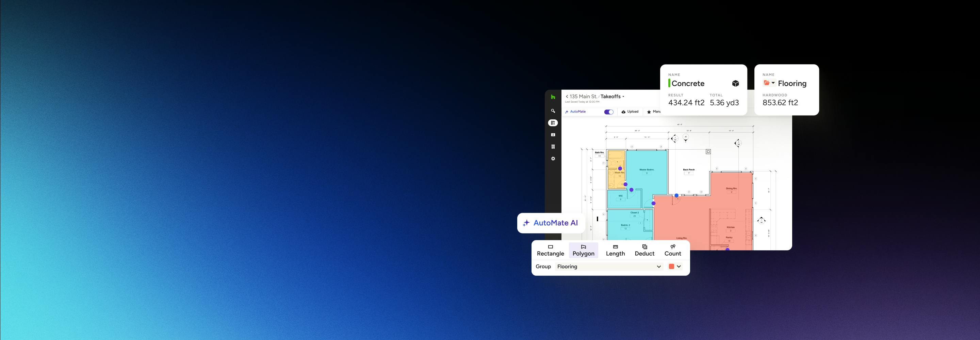This screenshot has height=340, width=980.
Task: Click the green color bar beside Concrete
Action: [x=669, y=83]
